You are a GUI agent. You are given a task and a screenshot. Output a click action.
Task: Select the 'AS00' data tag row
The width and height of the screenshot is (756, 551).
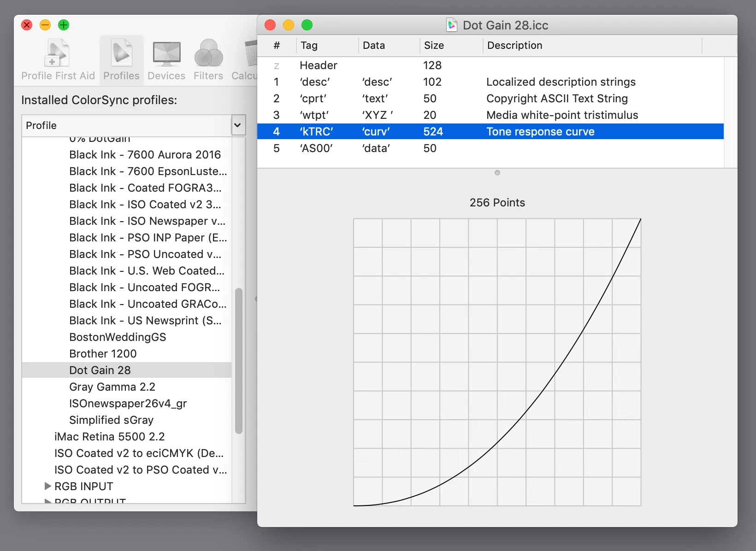pos(490,148)
